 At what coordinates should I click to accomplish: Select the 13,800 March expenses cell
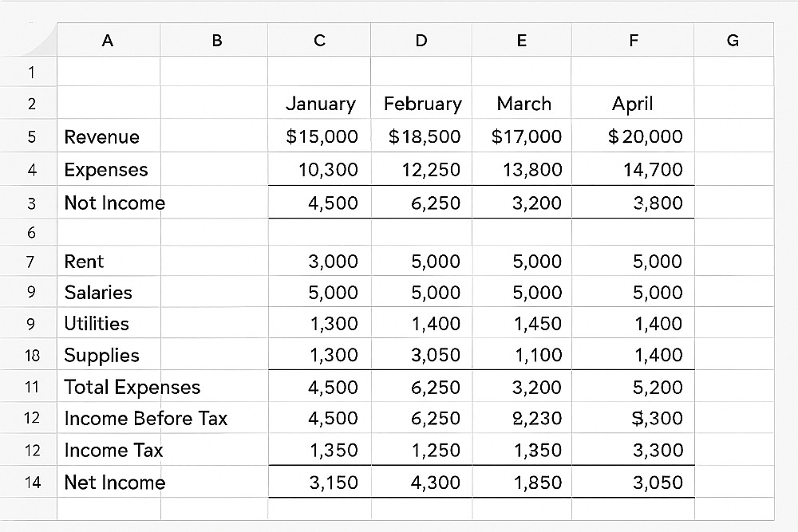527,170
